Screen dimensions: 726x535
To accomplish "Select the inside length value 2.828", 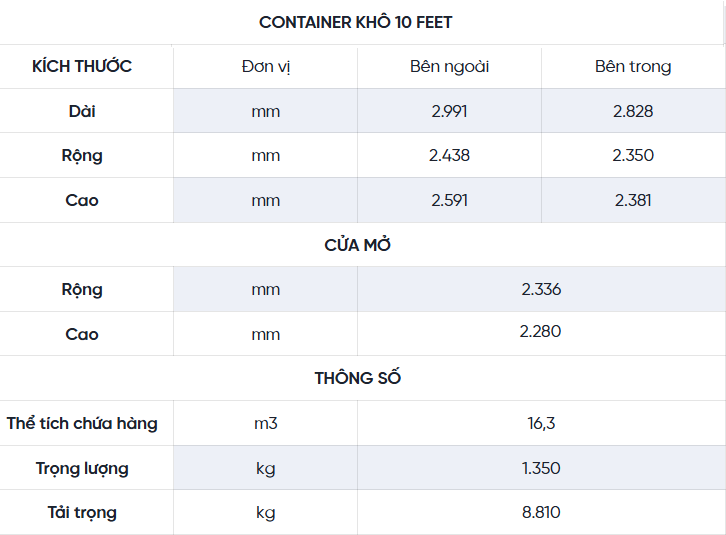I will pyautogui.click(x=633, y=111).
